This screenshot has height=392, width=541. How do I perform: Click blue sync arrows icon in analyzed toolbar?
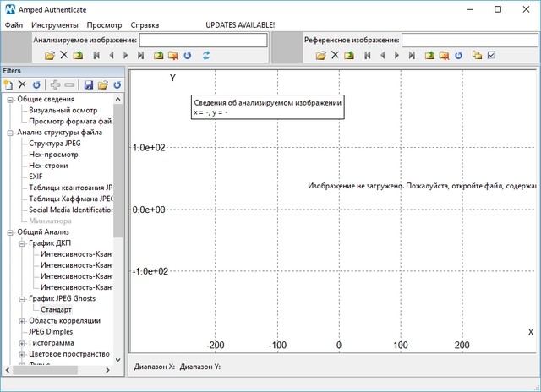coord(205,56)
